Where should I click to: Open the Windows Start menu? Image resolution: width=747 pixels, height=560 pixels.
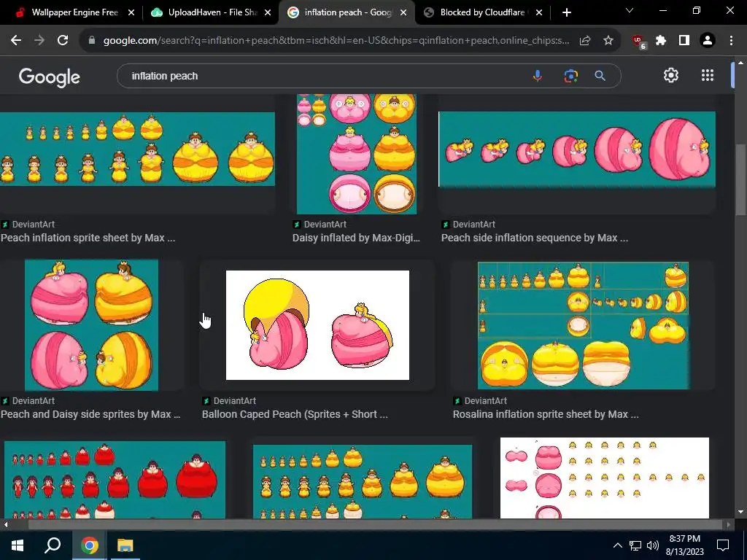pyautogui.click(x=18, y=545)
